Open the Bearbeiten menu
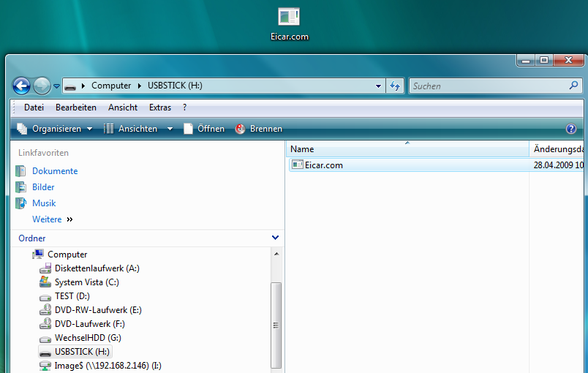This screenshot has height=373, width=588. pos(76,108)
